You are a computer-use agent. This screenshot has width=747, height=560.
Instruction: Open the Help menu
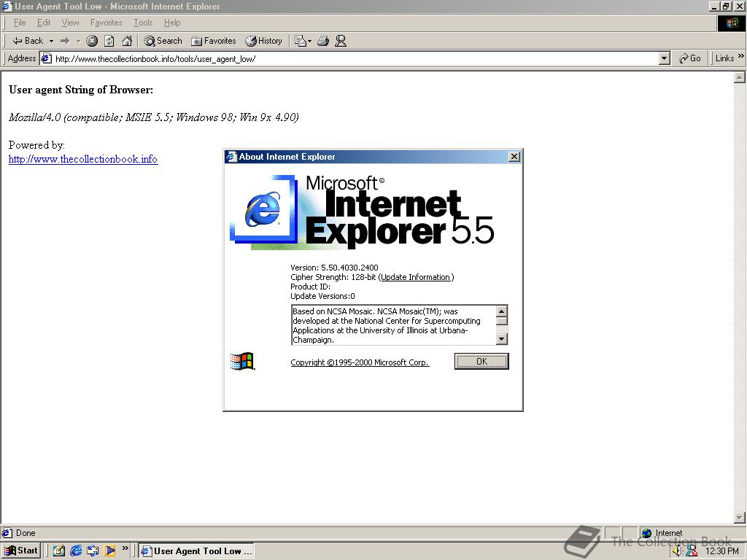pyautogui.click(x=172, y=23)
